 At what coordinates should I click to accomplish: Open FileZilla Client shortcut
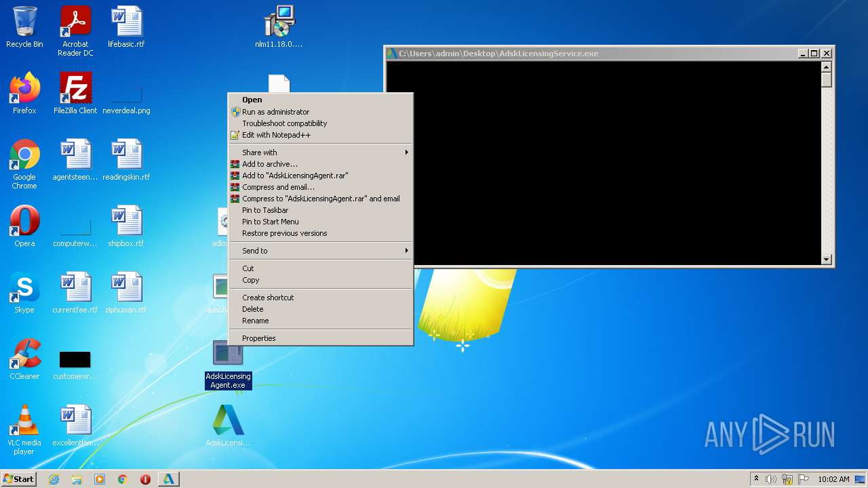[75, 94]
